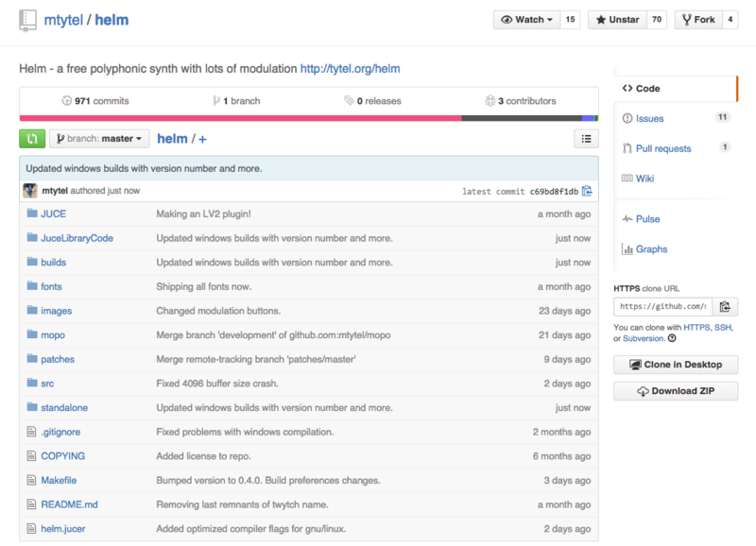Click the green compare and review button
The height and width of the screenshot is (546, 756).
click(x=32, y=139)
